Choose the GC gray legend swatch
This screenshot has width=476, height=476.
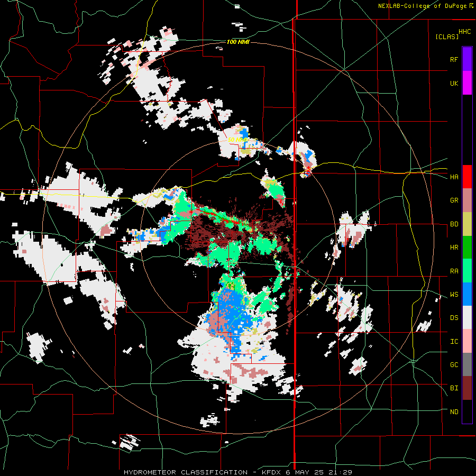(x=467, y=365)
